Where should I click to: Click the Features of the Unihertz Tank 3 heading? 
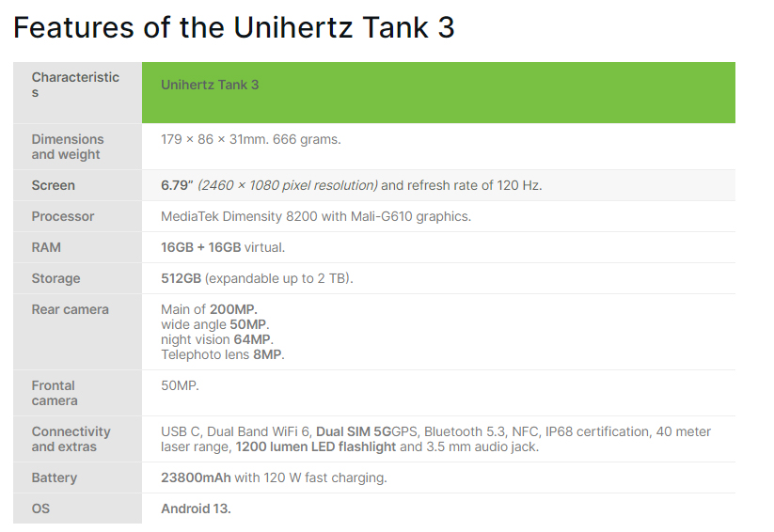click(233, 27)
